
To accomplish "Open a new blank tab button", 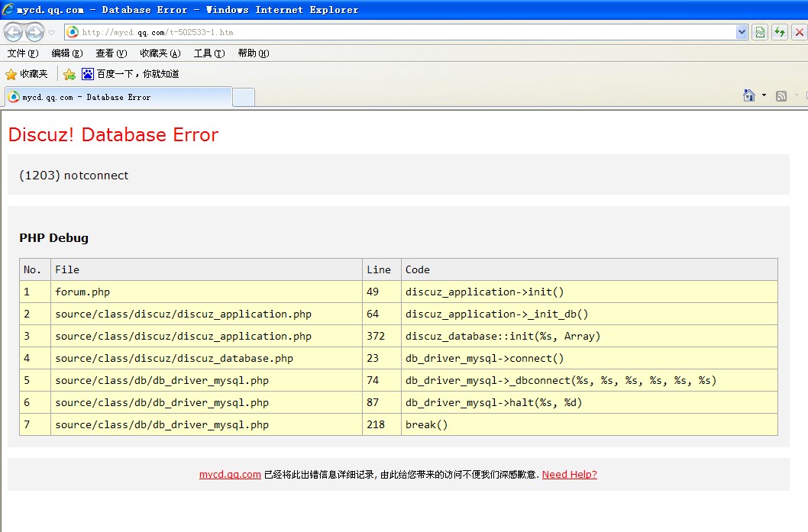I will click(244, 98).
